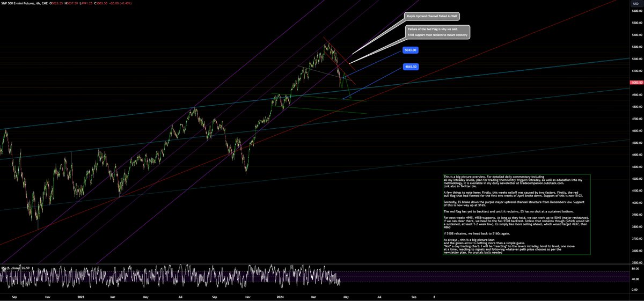Open the USD currency selector
This screenshot has height=301, width=644.
tap(635, 3)
